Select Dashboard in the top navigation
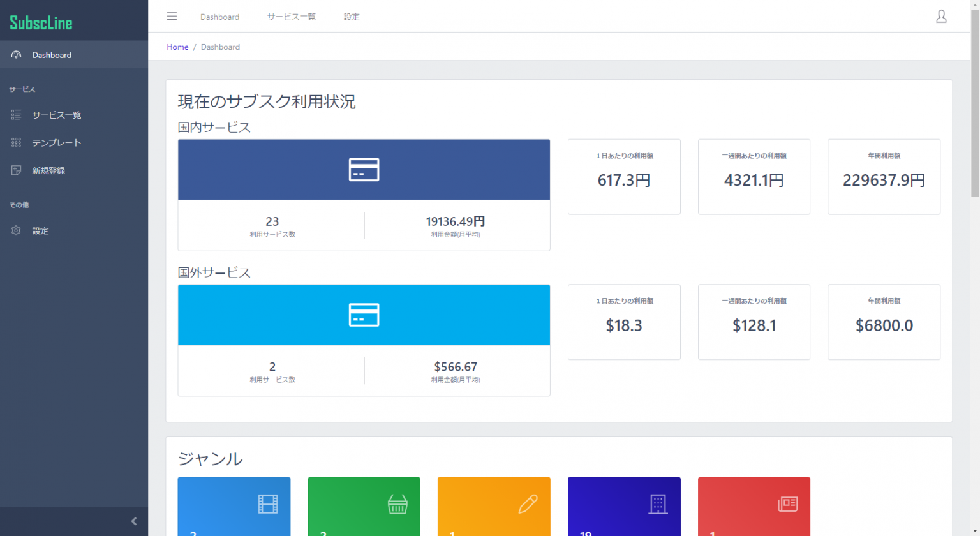 tap(219, 17)
